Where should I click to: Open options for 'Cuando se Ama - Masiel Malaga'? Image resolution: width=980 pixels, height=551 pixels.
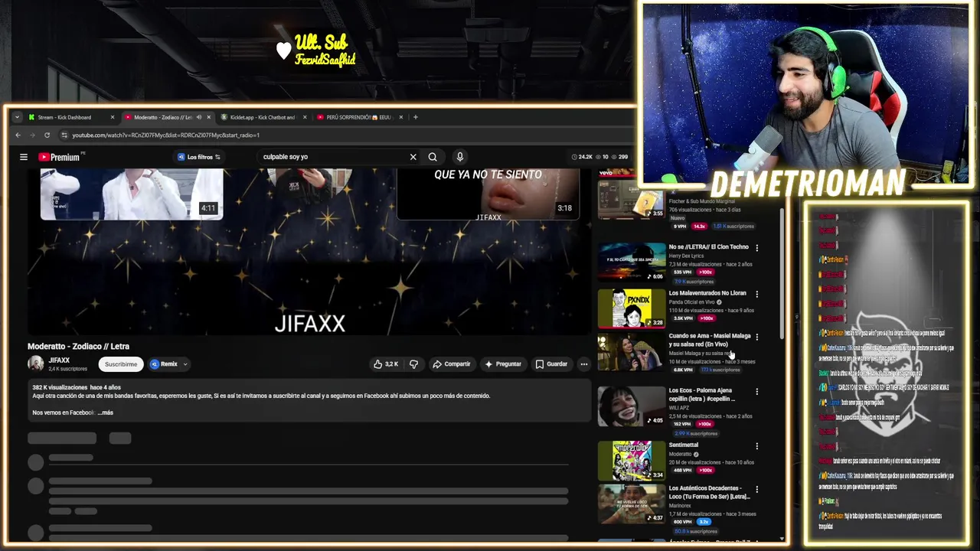point(756,337)
